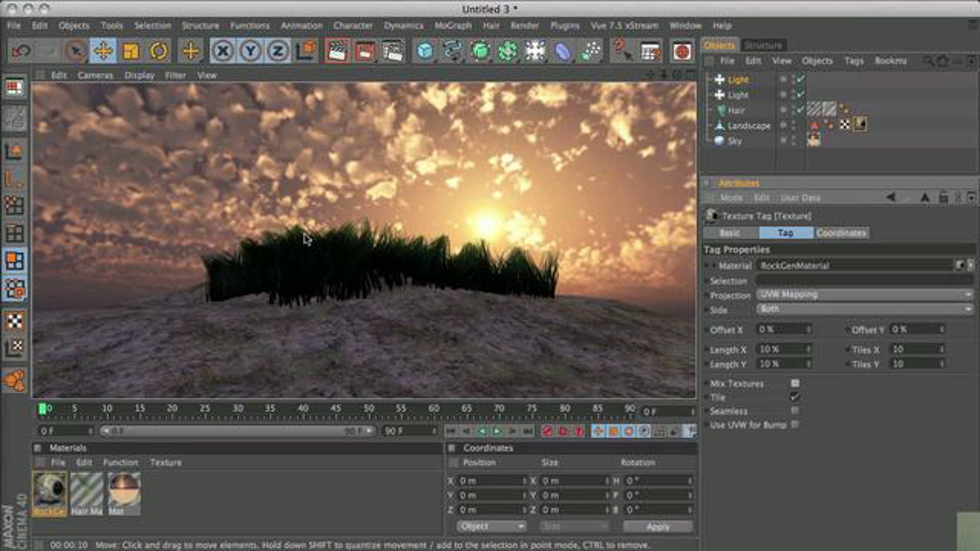Click the Material field showing RockGenMaterial
Viewport: 980px width, 551px height.
[x=855, y=266]
